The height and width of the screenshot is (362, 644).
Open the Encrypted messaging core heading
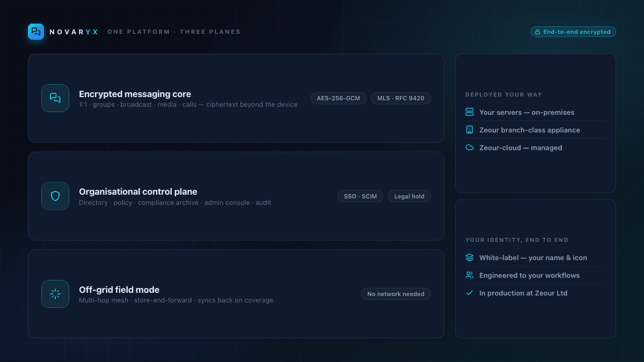point(135,94)
